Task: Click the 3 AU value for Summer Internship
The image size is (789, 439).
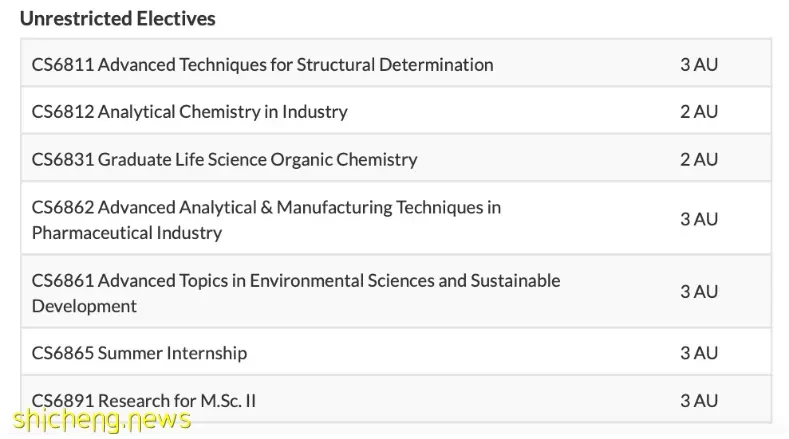Action: [x=699, y=352]
